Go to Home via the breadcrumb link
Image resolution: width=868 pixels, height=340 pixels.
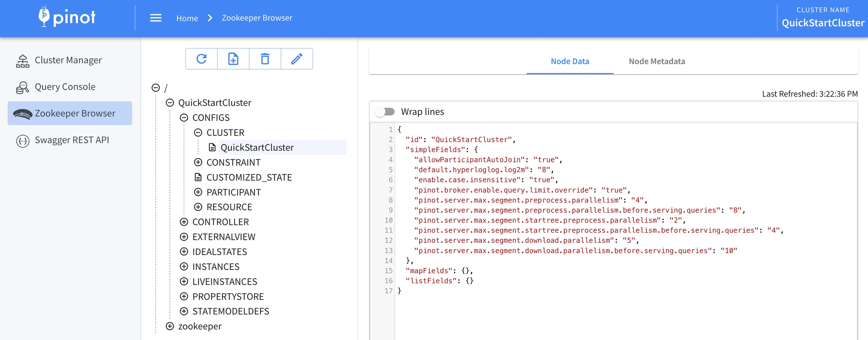coord(187,18)
